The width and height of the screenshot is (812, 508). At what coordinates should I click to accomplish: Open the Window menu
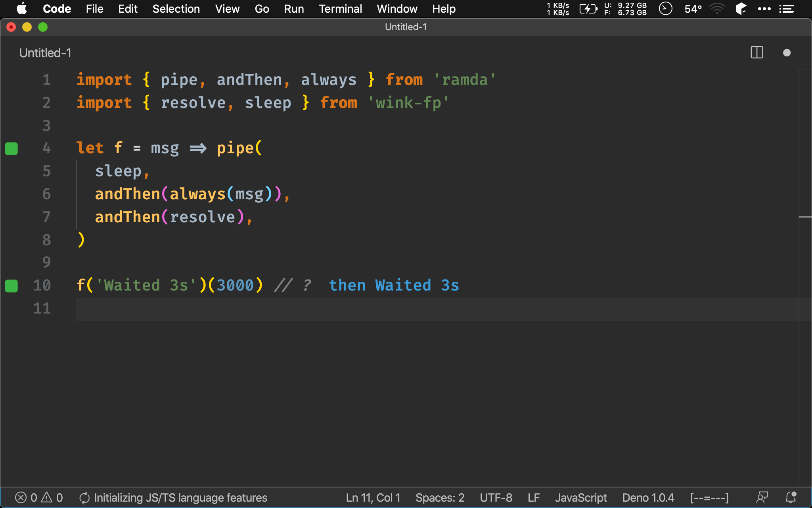coord(397,9)
